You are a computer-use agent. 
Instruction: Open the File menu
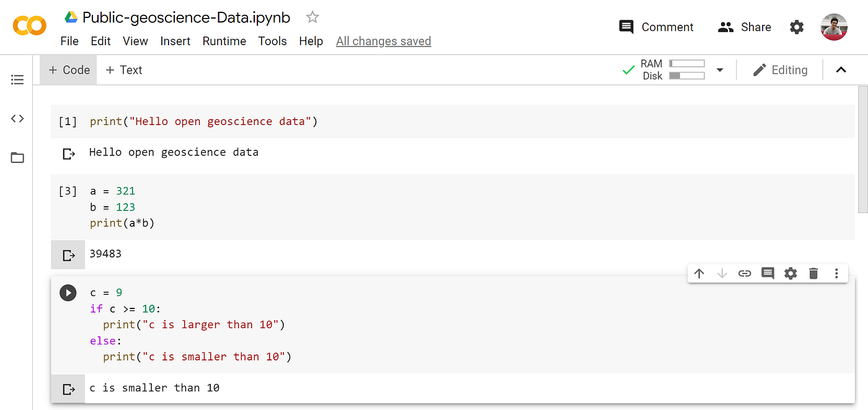(x=69, y=41)
